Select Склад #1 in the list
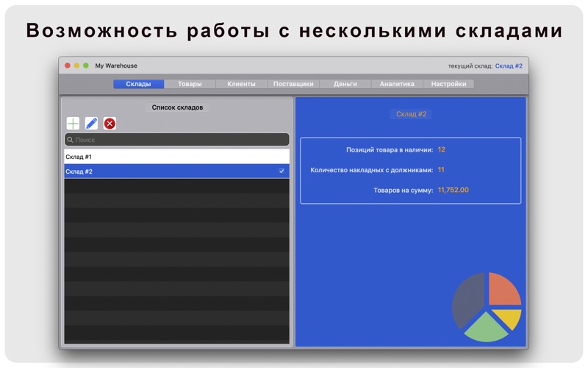588x368 pixels. click(x=177, y=157)
